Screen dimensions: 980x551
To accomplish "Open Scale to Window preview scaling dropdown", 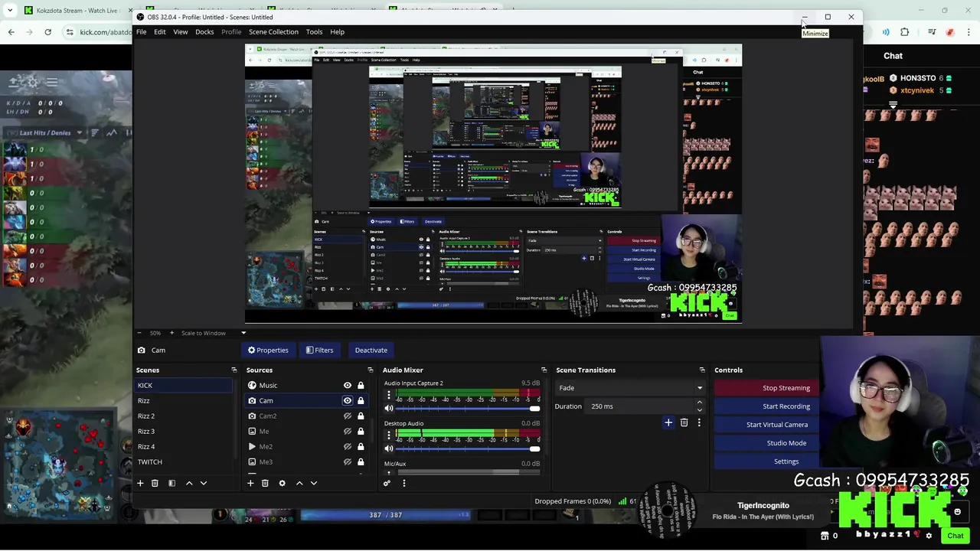I will (x=214, y=333).
